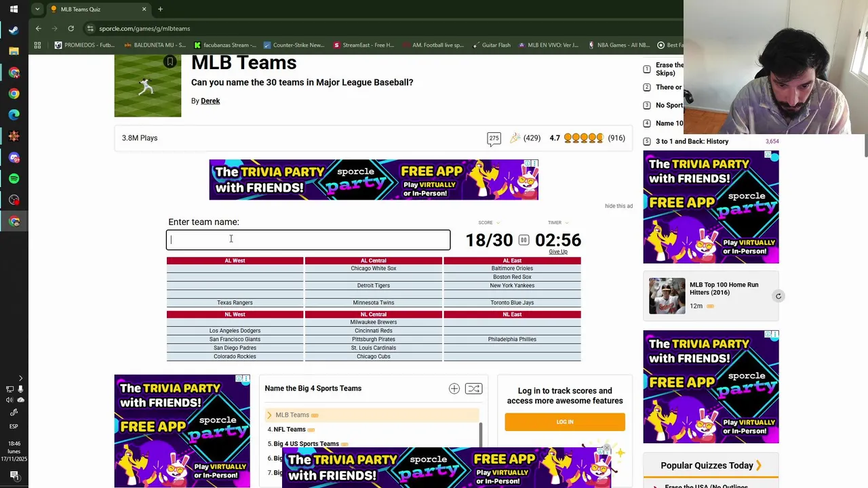Click the microphone tray icon
This screenshot has width=868, height=488.
click(20, 389)
